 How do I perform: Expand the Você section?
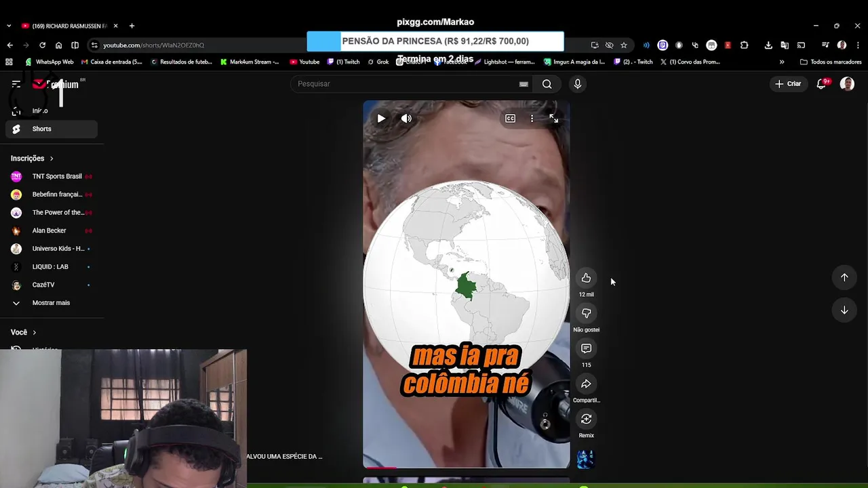pyautogui.click(x=24, y=332)
